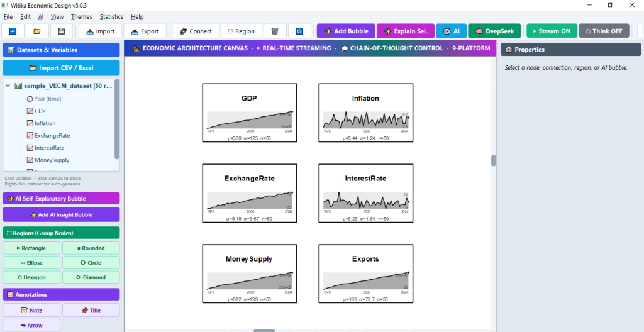
Task: Toggle the Think OFF button
Action: (604, 31)
